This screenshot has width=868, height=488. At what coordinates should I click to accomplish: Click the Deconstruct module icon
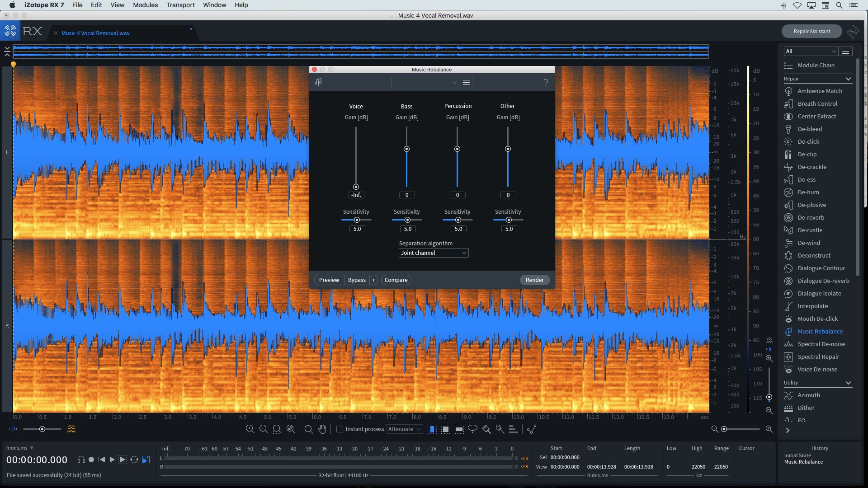pos(789,255)
